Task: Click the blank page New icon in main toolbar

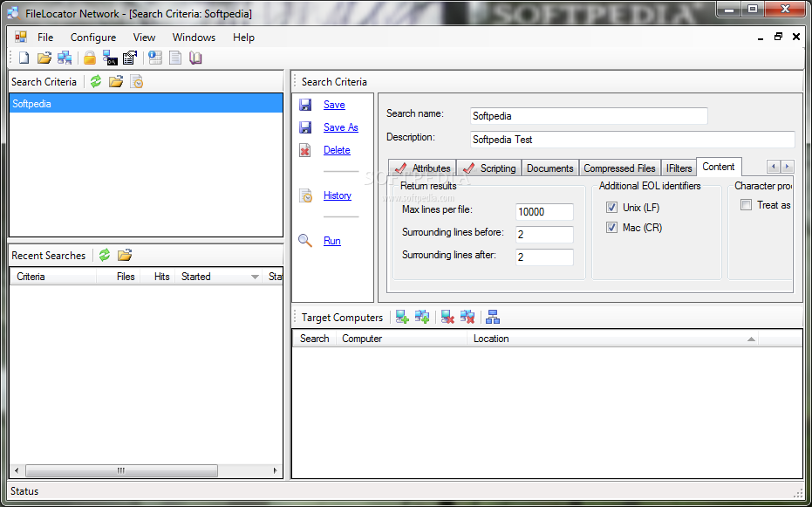Action: point(24,58)
